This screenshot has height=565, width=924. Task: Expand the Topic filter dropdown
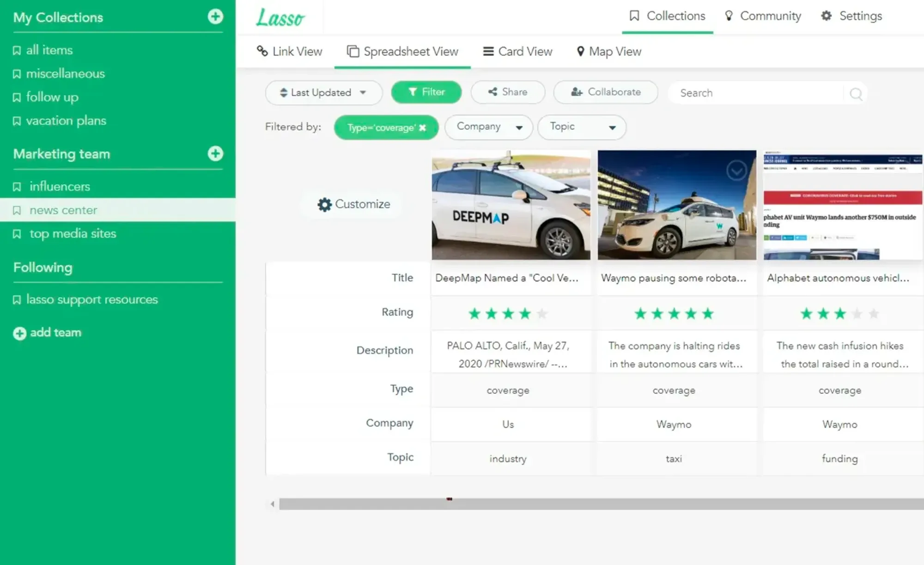click(x=582, y=127)
